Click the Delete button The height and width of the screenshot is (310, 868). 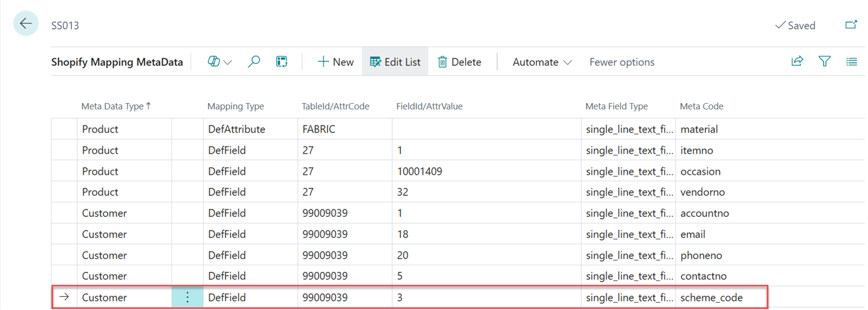click(459, 62)
